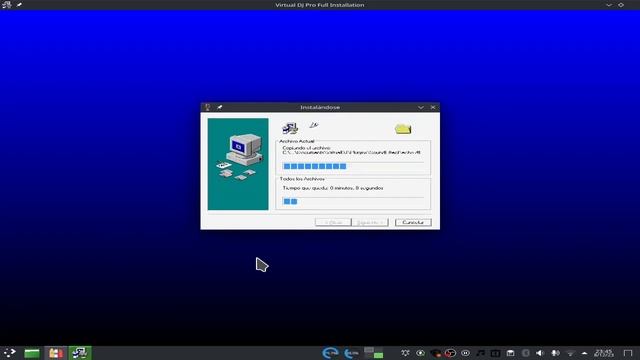The height and width of the screenshot is (360, 640).
Task: Close the Instalándose dialog
Action: click(x=433, y=107)
